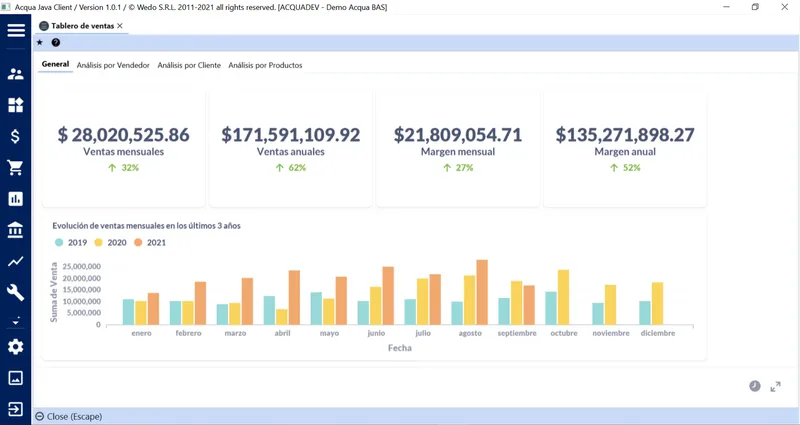This screenshot has height=425, width=800.
Task: Click the trend line analytics sidebar icon
Action: [16, 262]
